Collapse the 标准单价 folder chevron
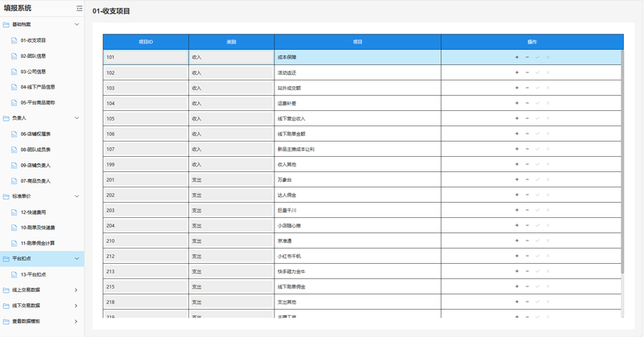 76,196
